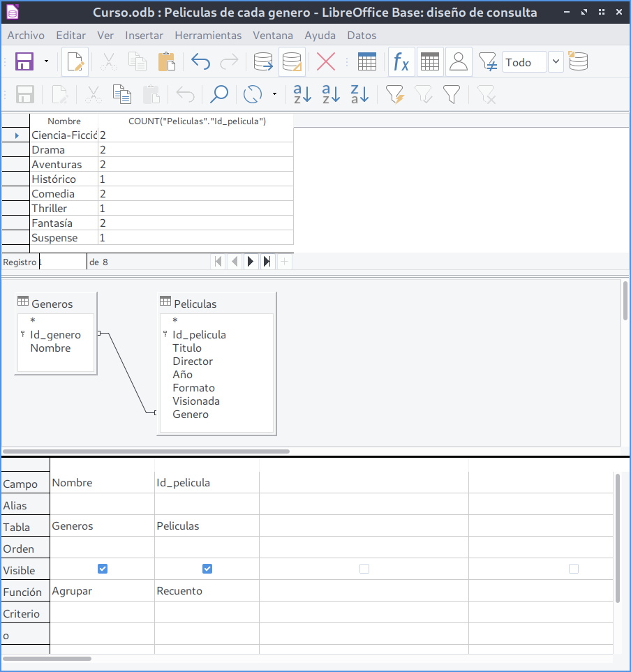Viewport: 631px width, 672px height.
Task: Go to the next record
Action: pyautogui.click(x=251, y=262)
